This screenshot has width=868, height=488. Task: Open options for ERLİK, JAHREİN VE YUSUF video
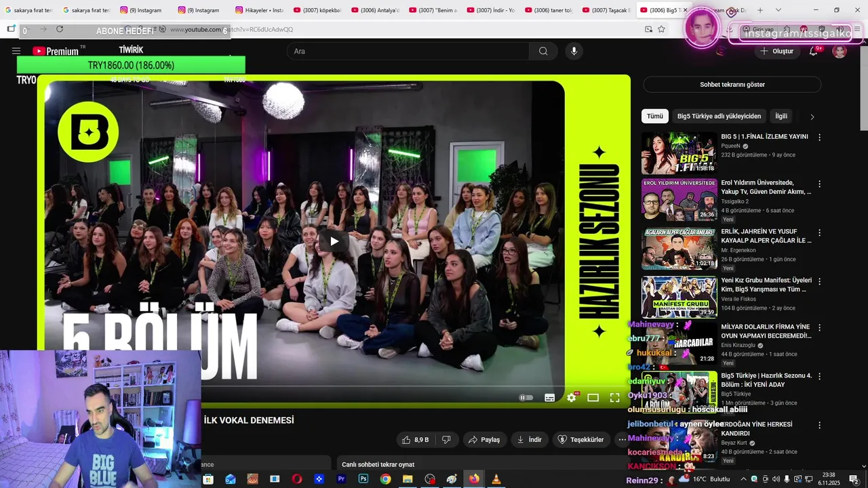click(x=819, y=232)
